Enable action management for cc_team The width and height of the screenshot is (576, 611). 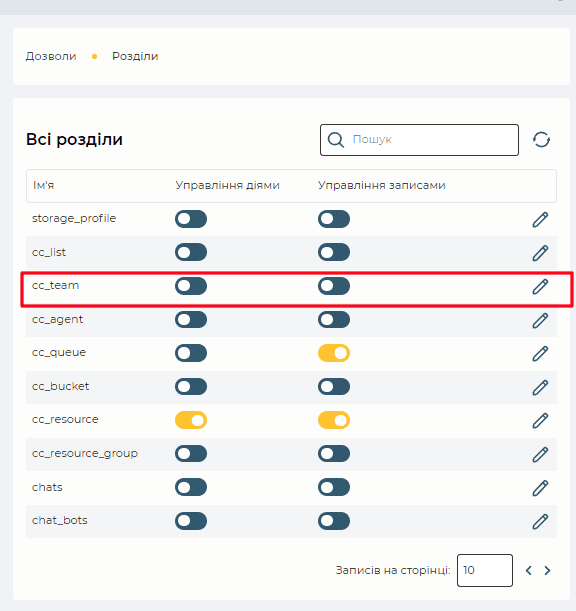click(191, 286)
